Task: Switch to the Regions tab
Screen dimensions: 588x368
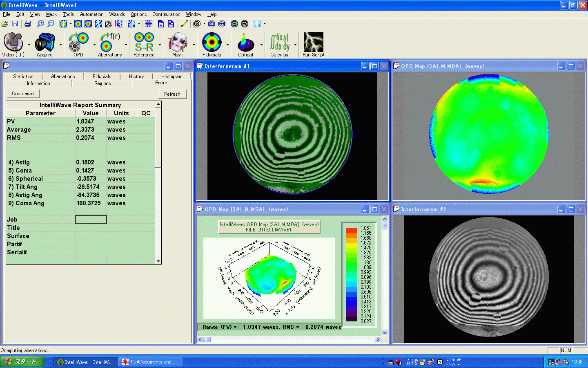Action: (102, 83)
